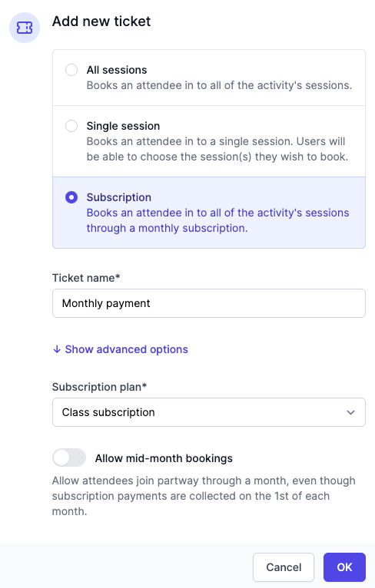Select the Single session radio button
The width and height of the screenshot is (375, 588).
pos(71,126)
